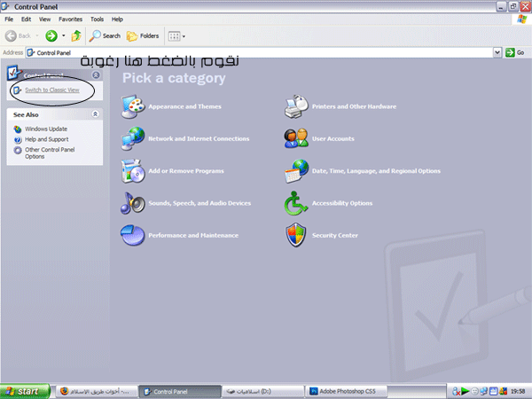Screen dimensions: 532x399
Task: Click the Add or Remove Programs icon
Action: 133,171
